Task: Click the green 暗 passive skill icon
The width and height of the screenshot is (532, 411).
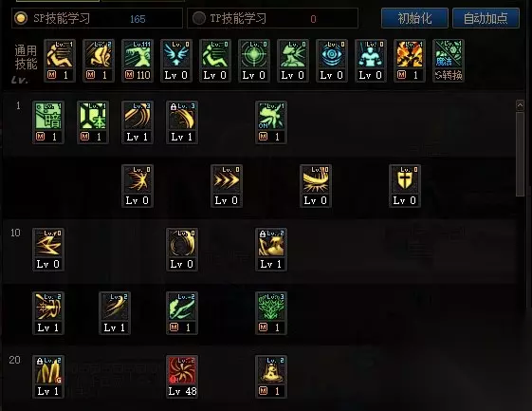Action: click(48, 122)
